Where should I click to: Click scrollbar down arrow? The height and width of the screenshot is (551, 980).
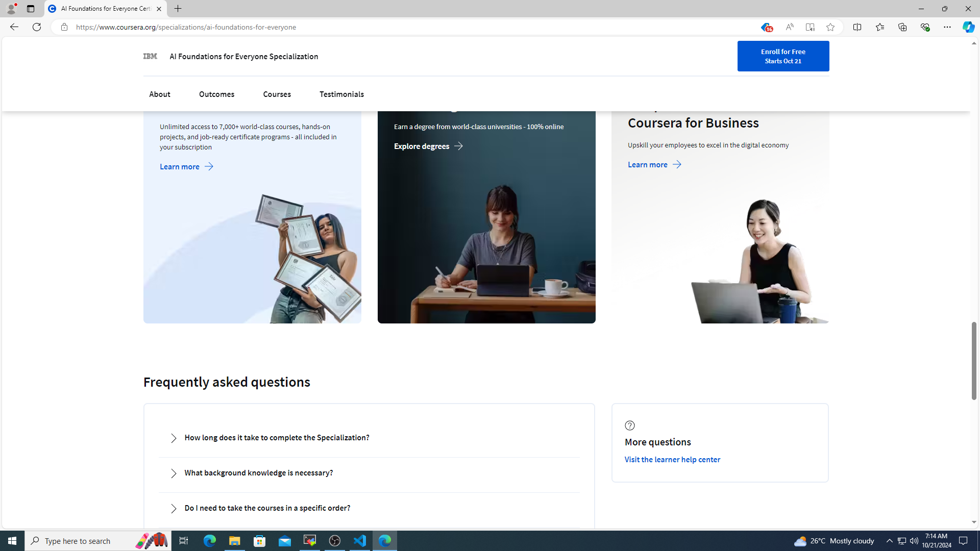974,522
